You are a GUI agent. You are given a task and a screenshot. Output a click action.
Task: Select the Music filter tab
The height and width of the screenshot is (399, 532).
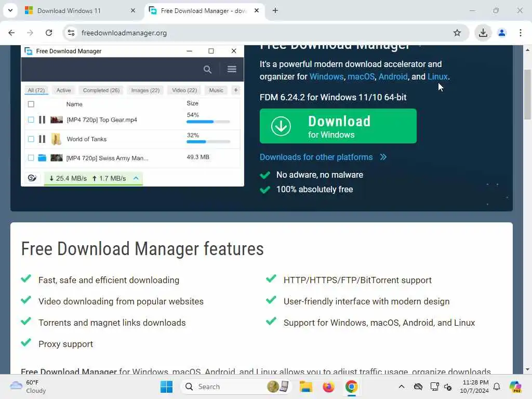[216, 90]
